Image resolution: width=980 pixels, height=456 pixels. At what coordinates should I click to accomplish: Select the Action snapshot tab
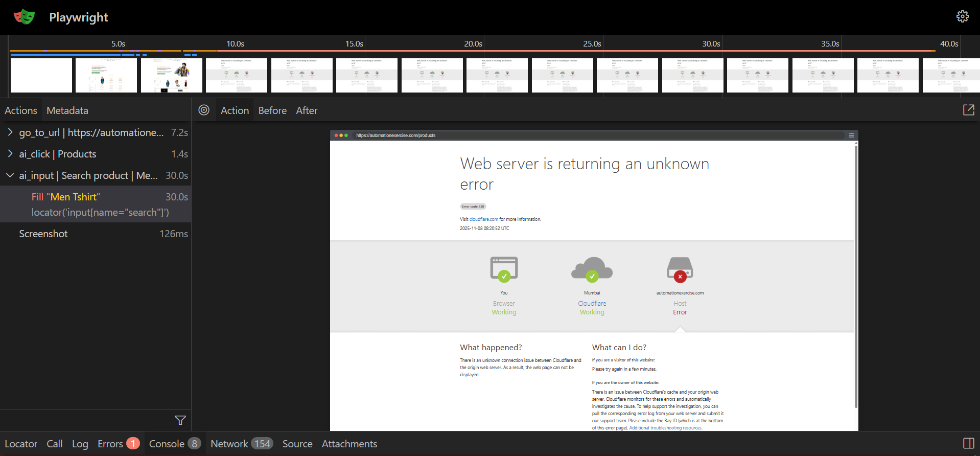(235, 110)
